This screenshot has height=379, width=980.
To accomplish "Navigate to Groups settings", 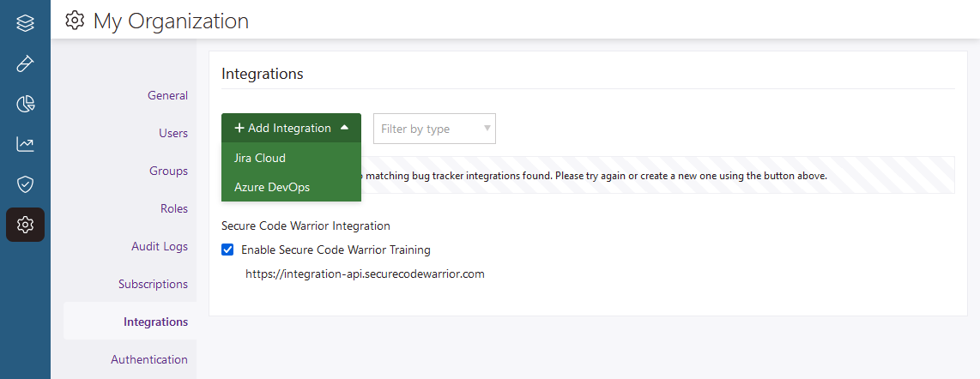I will coord(168,171).
